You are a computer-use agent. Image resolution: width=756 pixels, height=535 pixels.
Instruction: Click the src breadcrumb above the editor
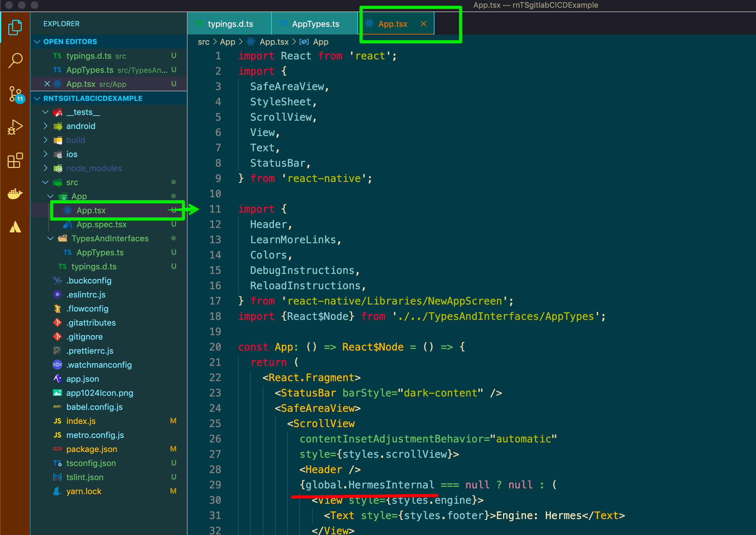[204, 42]
